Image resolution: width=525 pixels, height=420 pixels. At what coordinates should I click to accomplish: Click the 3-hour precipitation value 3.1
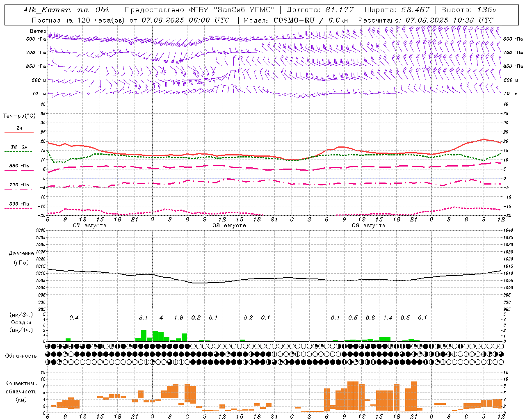point(143,317)
